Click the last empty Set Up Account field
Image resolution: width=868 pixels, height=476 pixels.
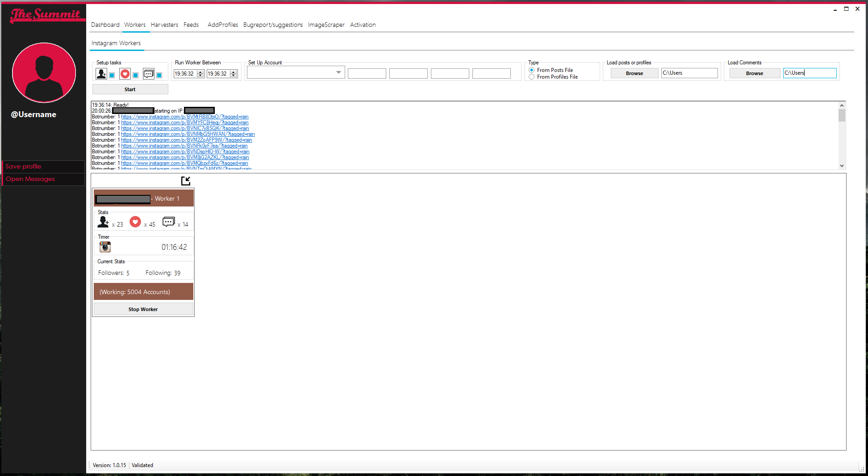[x=491, y=73]
